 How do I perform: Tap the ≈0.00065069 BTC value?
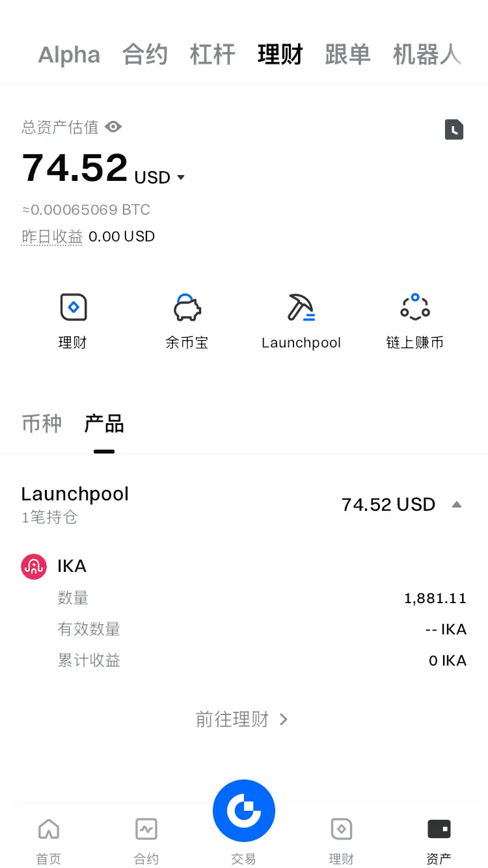point(86,210)
